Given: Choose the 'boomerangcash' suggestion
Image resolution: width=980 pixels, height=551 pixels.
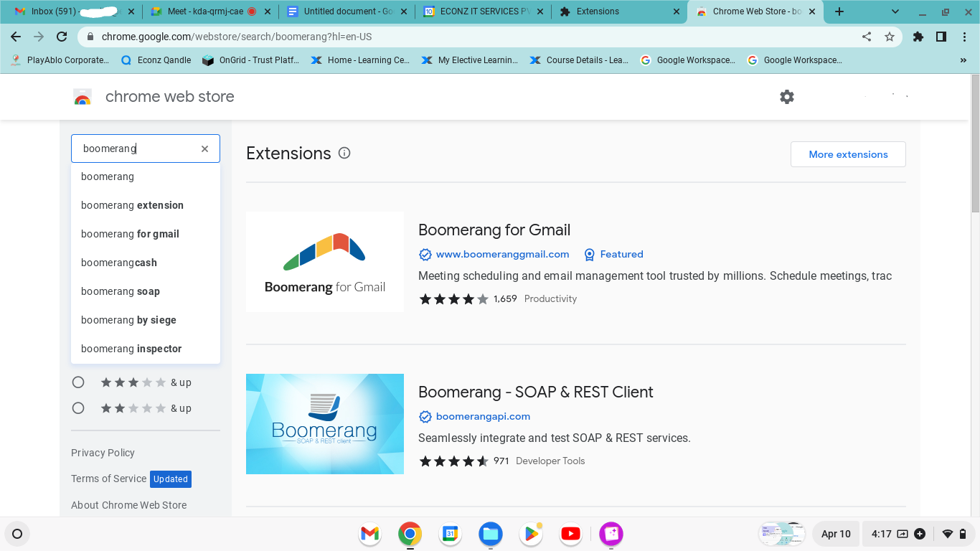Looking at the screenshot, I should tap(146, 263).
